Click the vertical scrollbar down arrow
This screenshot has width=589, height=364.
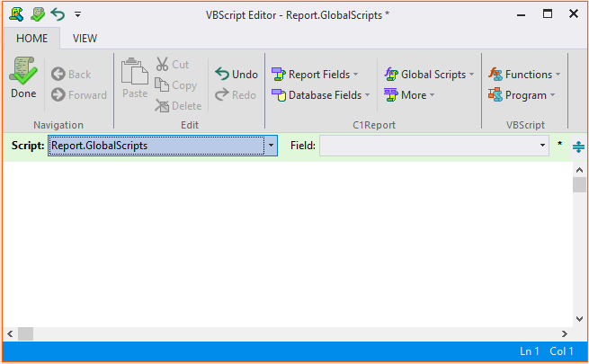tap(579, 319)
